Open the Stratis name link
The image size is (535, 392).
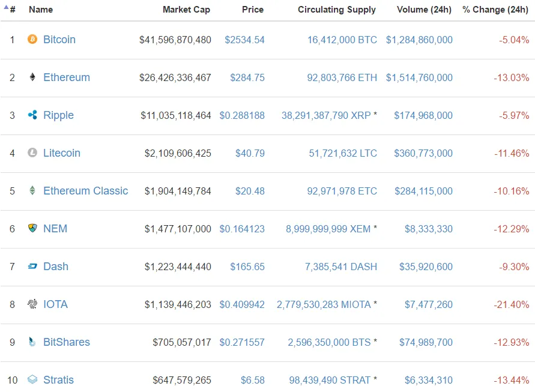58,380
